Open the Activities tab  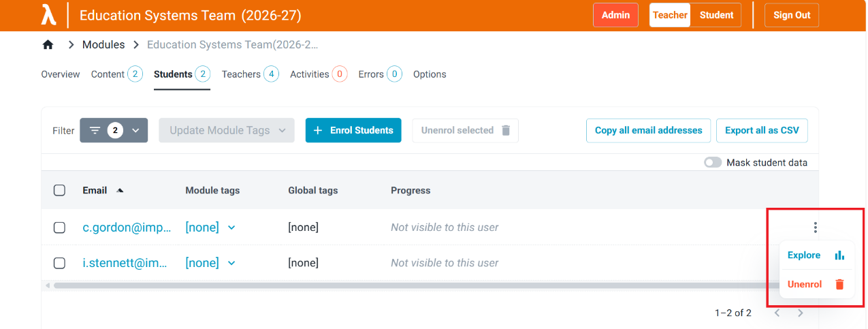point(319,74)
